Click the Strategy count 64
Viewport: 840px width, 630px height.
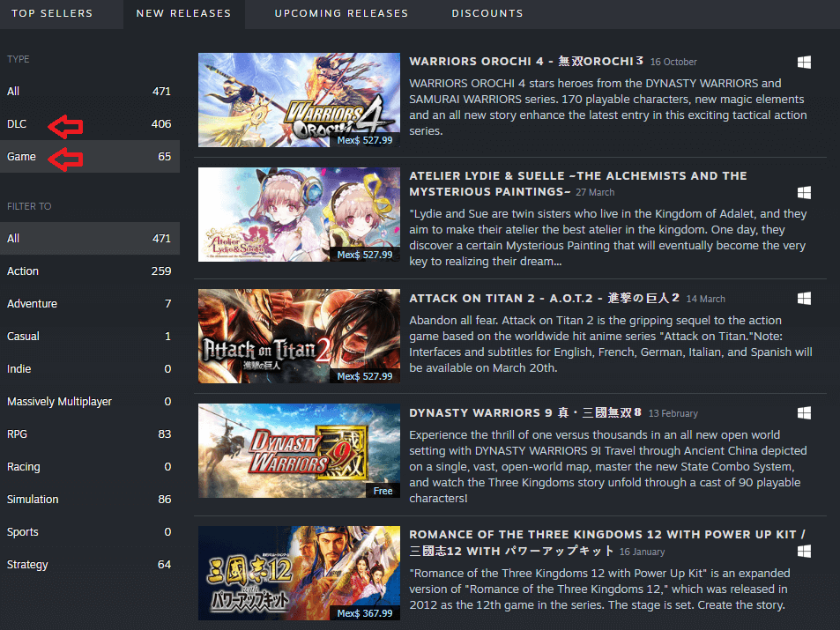(x=165, y=565)
